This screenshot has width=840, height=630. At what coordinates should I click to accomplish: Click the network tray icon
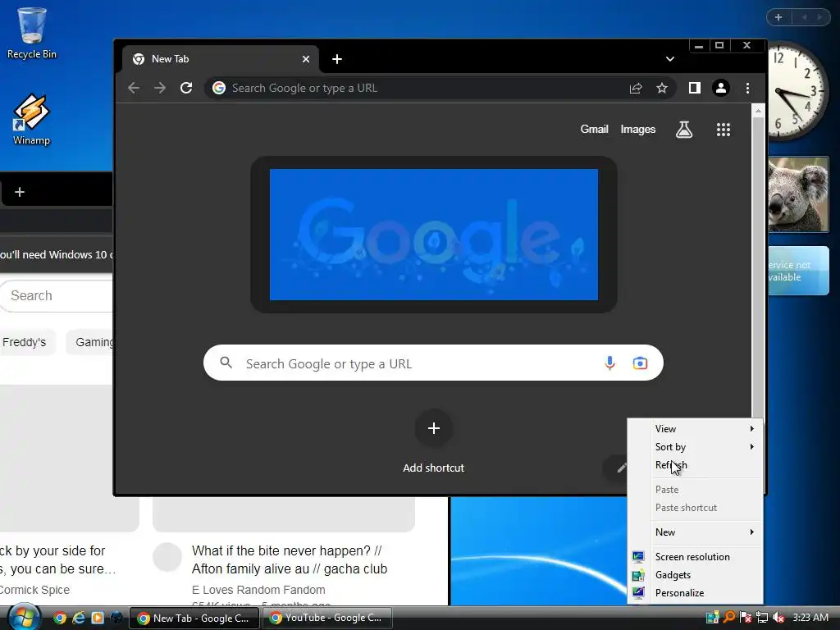click(x=762, y=618)
